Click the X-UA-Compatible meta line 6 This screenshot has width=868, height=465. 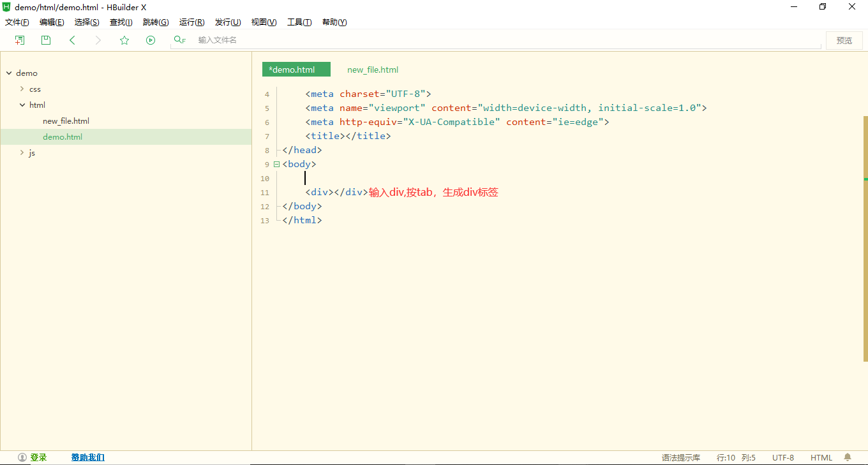coord(457,122)
